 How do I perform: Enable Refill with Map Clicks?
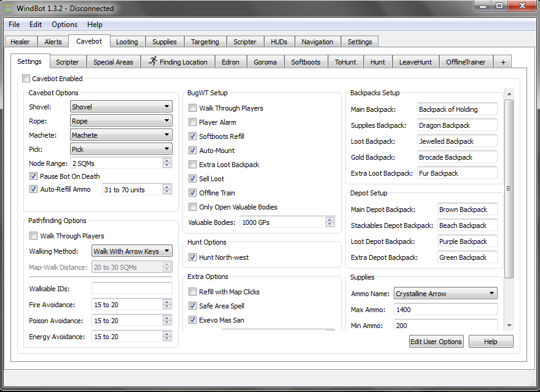[193, 291]
